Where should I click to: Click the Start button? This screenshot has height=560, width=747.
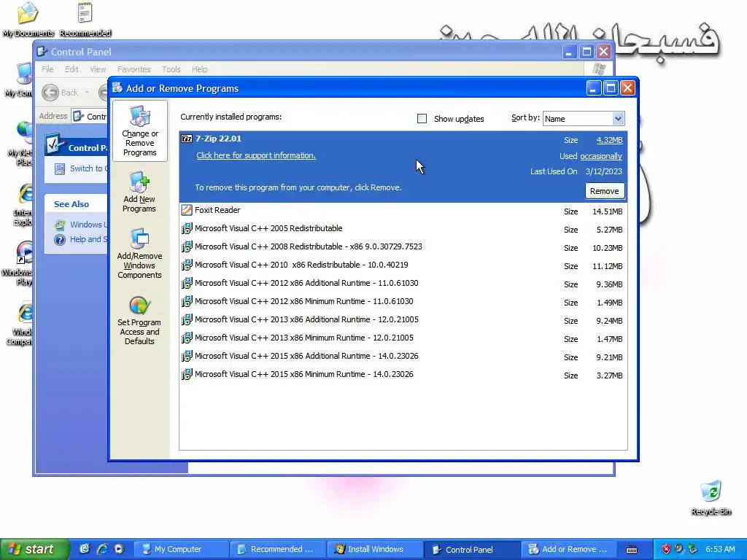(34, 549)
